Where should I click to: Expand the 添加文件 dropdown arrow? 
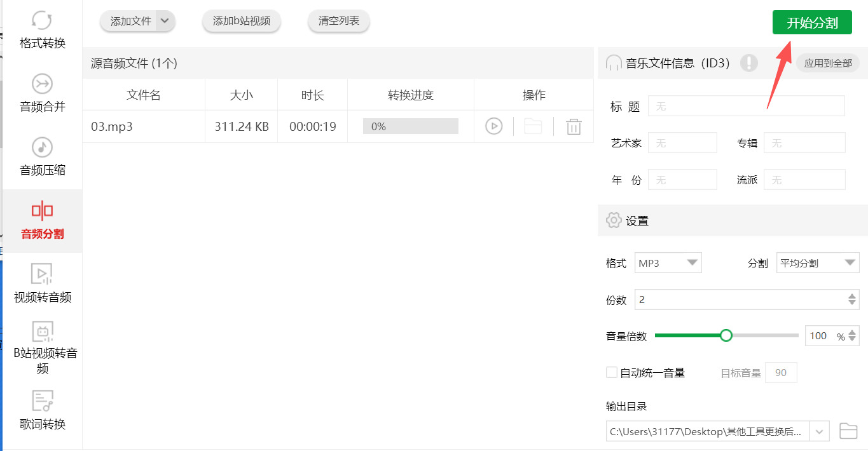[x=164, y=21]
